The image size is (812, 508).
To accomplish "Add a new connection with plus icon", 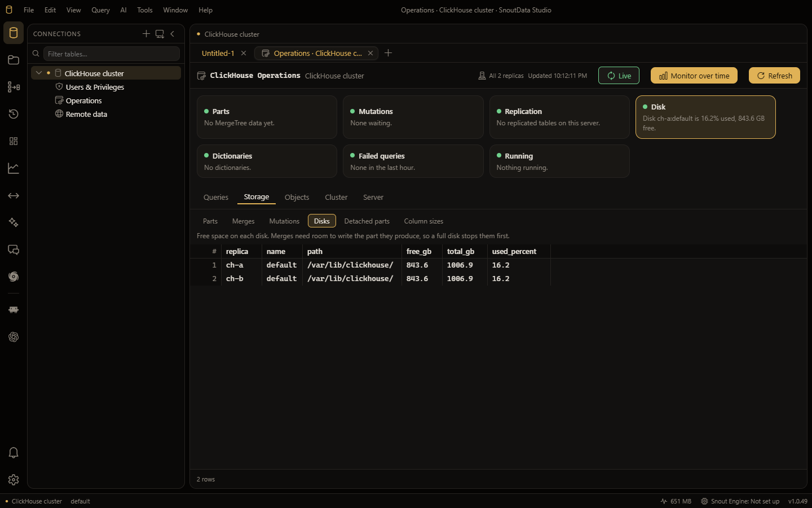I will [146, 34].
